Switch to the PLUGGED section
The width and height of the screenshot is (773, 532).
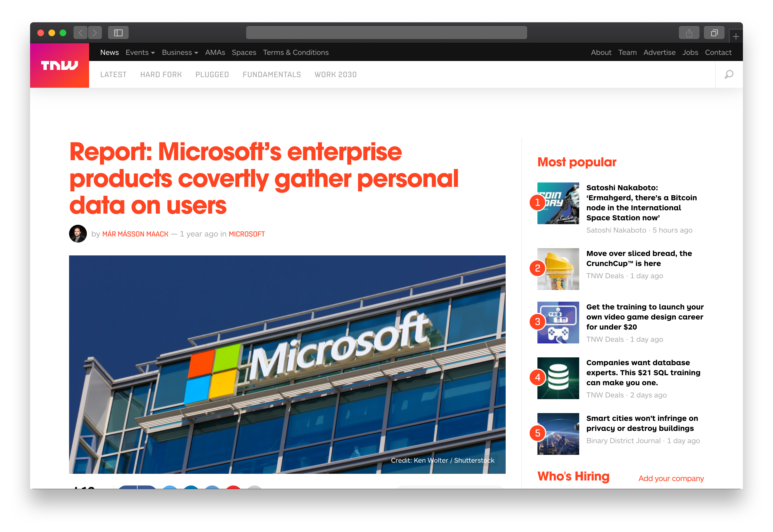pyautogui.click(x=212, y=75)
